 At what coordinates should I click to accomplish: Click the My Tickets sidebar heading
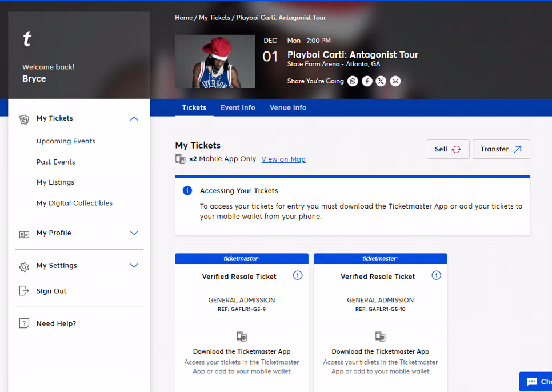[54, 118]
